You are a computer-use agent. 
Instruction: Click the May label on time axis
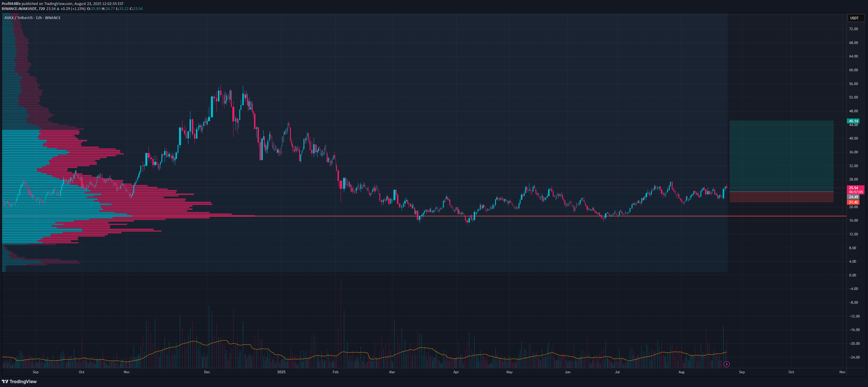(x=509, y=372)
